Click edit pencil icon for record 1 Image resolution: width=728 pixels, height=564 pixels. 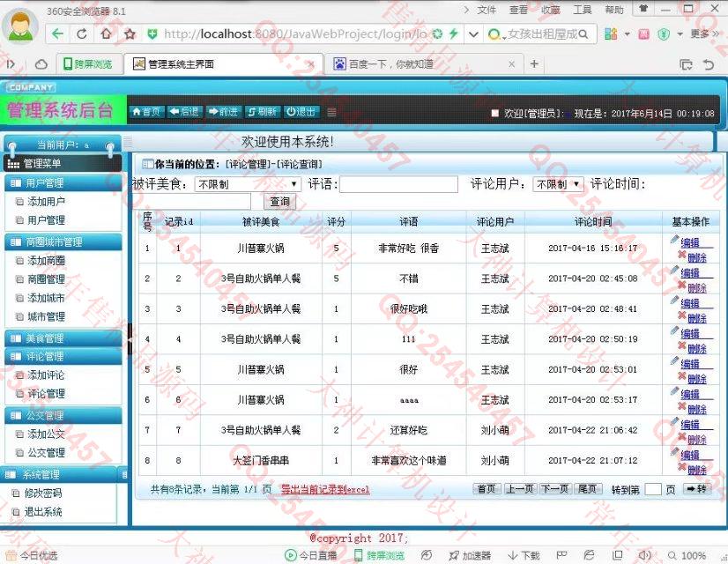(x=674, y=240)
